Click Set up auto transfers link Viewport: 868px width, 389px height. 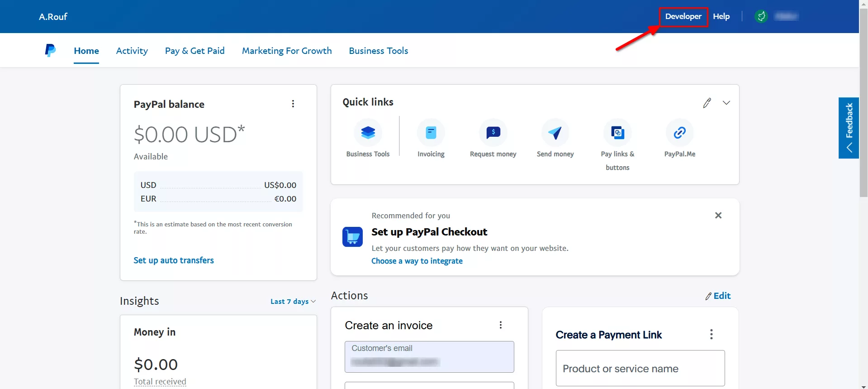point(174,260)
